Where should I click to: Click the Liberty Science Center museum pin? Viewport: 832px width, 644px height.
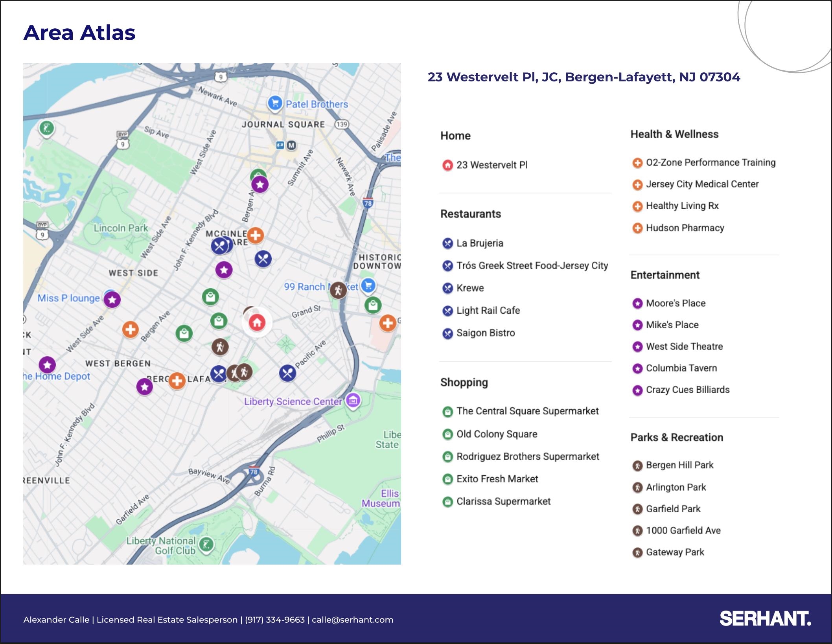pos(353,401)
